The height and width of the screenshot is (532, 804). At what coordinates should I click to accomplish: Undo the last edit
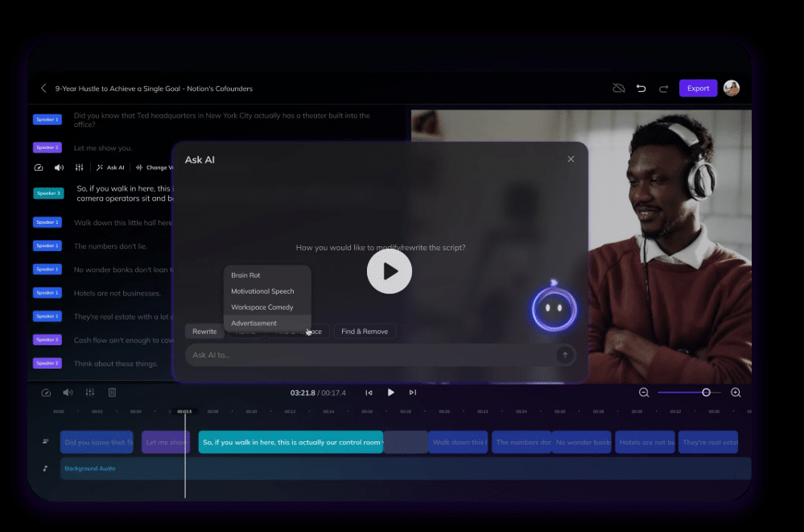click(x=641, y=89)
